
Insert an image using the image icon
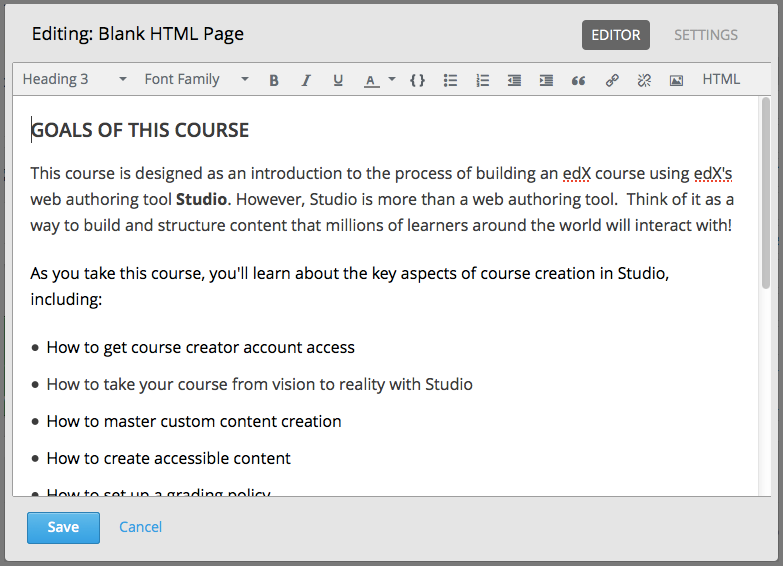click(676, 80)
